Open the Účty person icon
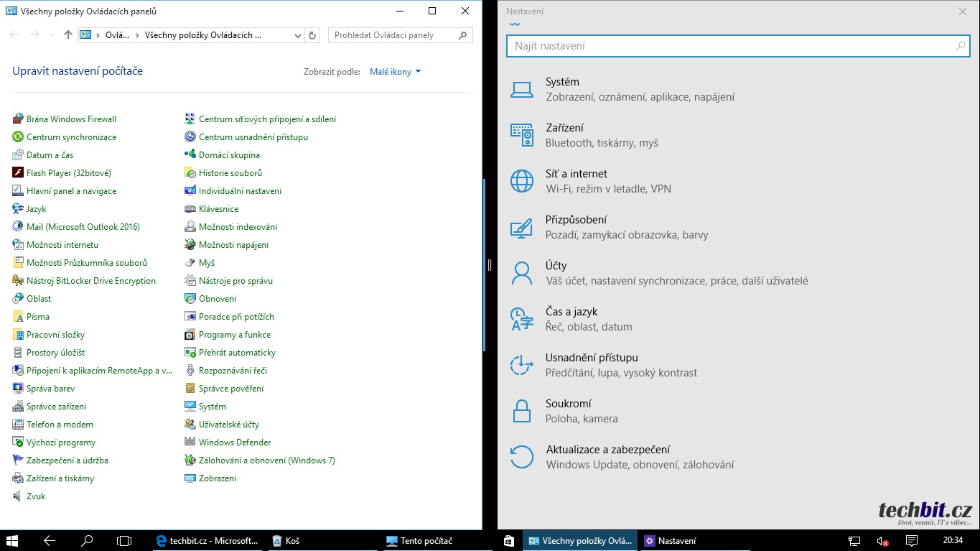 pyautogui.click(x=522, y=273)
